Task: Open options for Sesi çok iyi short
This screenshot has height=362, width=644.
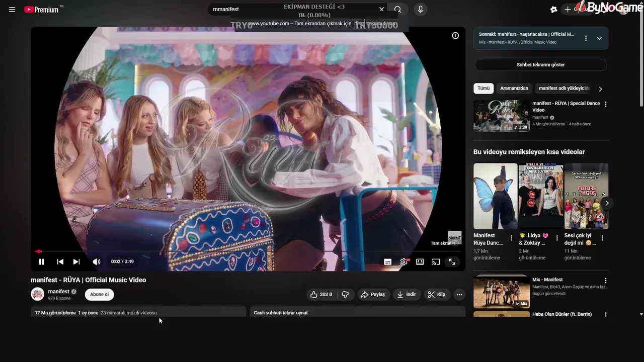Action: click(x=603, y=238)
